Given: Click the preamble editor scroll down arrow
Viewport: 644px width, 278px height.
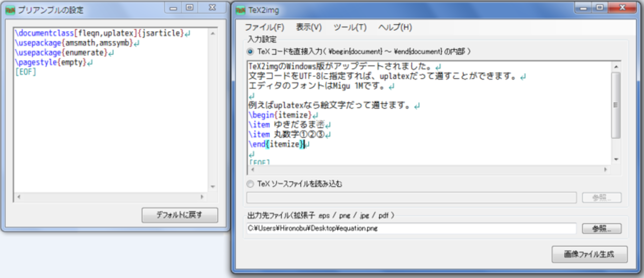Looking at the screenshot, I should tap(213, 187).
